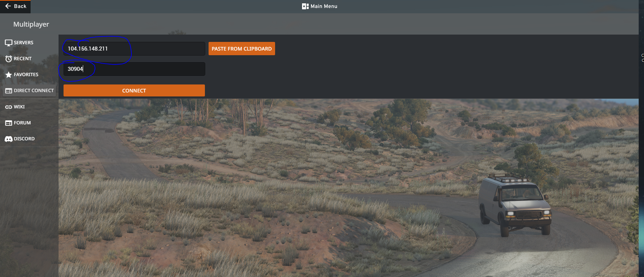Click Paste From Clipboard button
The height and width of the screenshot is (277, 644).
[x=242, y=49]
